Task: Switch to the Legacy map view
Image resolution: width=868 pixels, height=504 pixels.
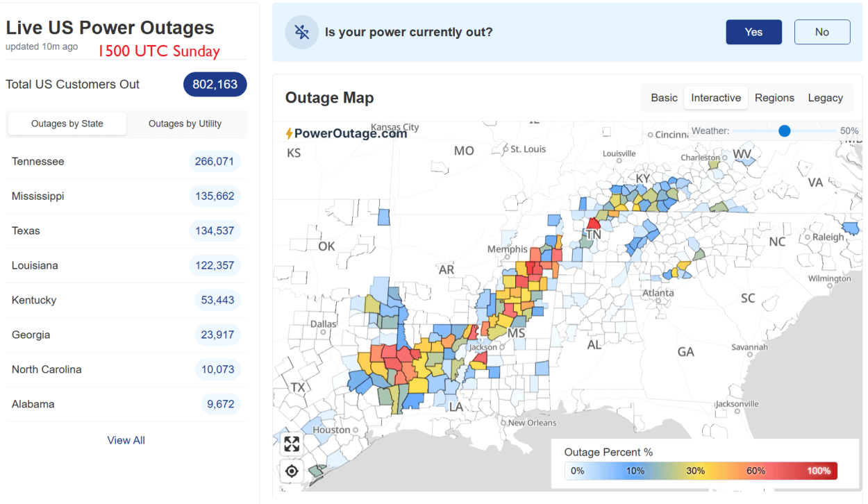Action: point(825,98)
